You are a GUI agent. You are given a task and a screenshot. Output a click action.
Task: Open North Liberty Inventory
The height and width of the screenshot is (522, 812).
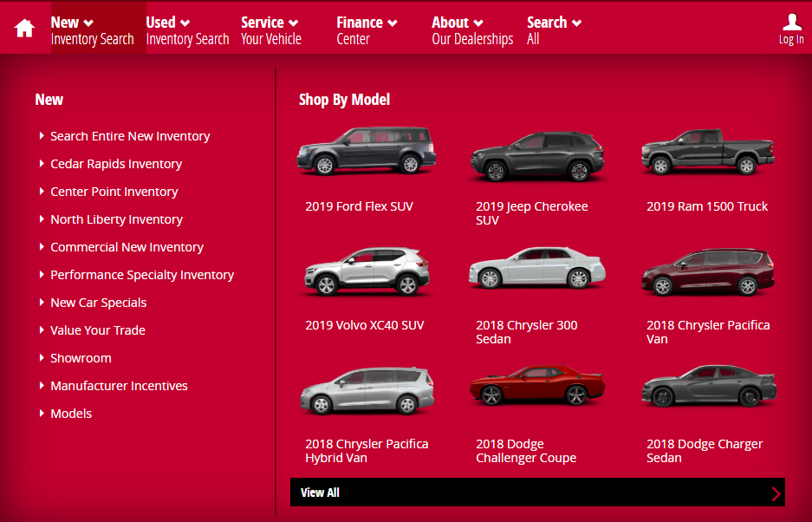(115, 219)
